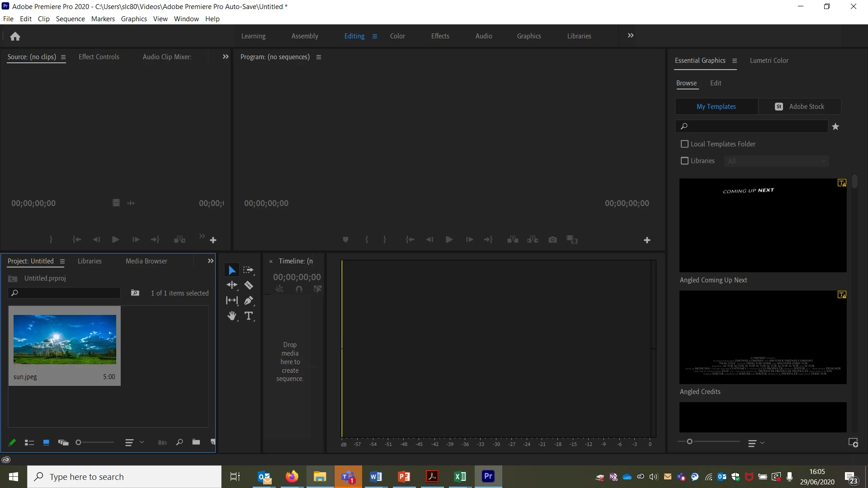This screenshot has height=488, width=868.
Task: Toggle favorites star filter in Essential Graphics
Action: click(x=835, y=127)
